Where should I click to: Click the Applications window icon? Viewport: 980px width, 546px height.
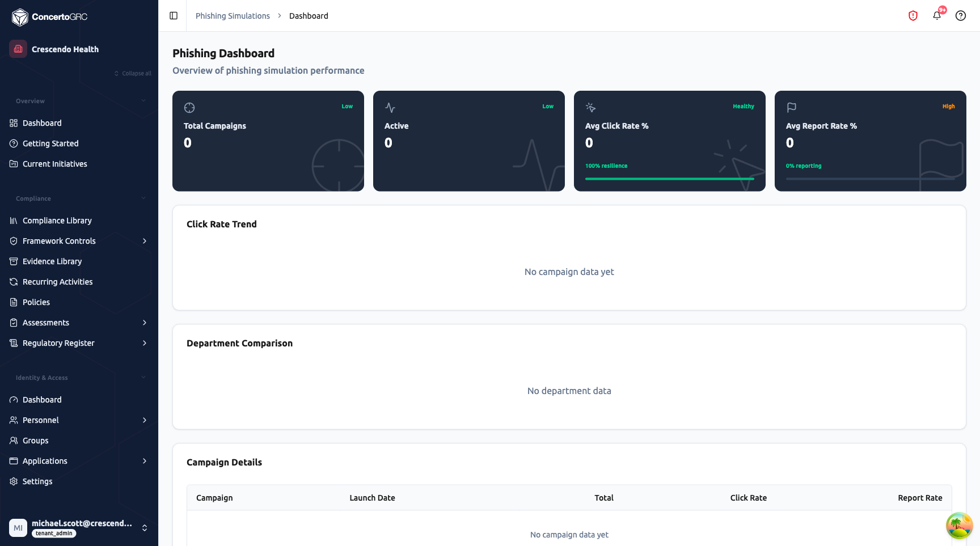[x=14, y=461]
